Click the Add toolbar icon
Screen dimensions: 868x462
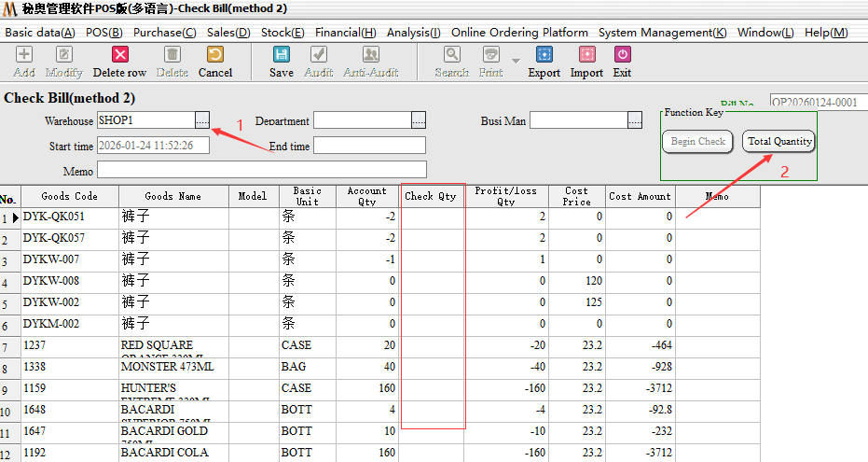pyautogui.click(x=24, y=62)
